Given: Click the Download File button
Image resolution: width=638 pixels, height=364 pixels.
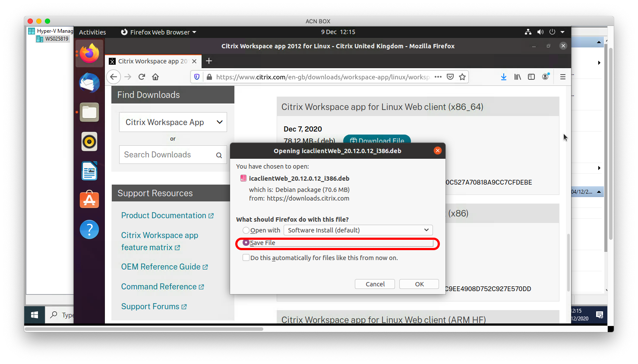Looking at the screenshot, I should tap(377, 139).
